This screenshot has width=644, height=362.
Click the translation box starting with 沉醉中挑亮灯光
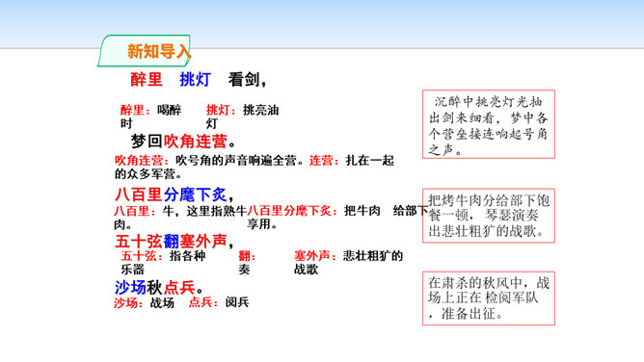click(489, 124)
